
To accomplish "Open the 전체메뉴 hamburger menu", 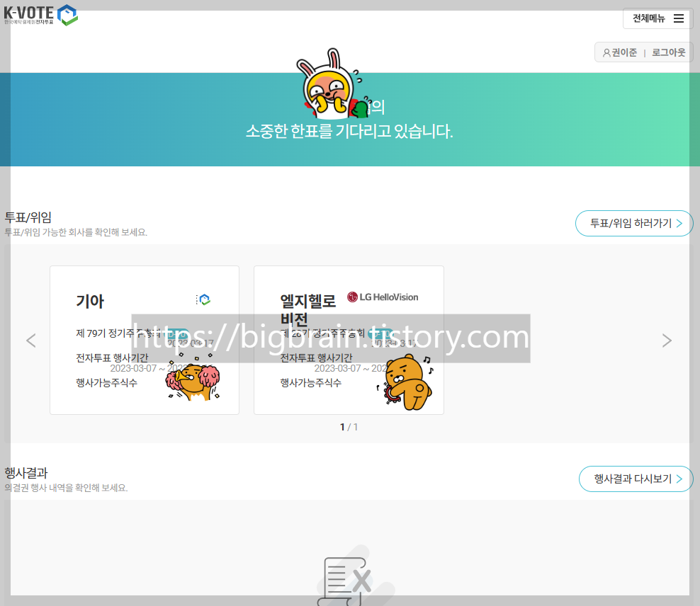I will click(658, 18).
